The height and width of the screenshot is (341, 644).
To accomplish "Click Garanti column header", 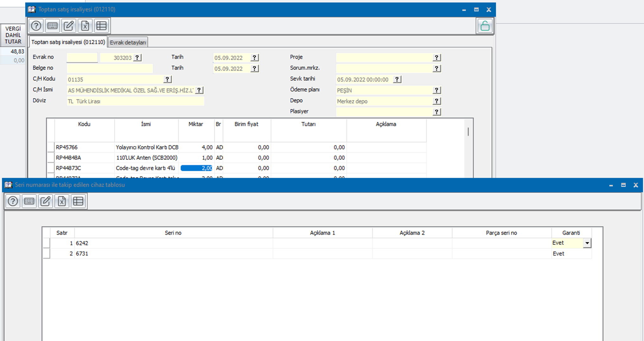I will pyautogui.click(x=571, y=233).
